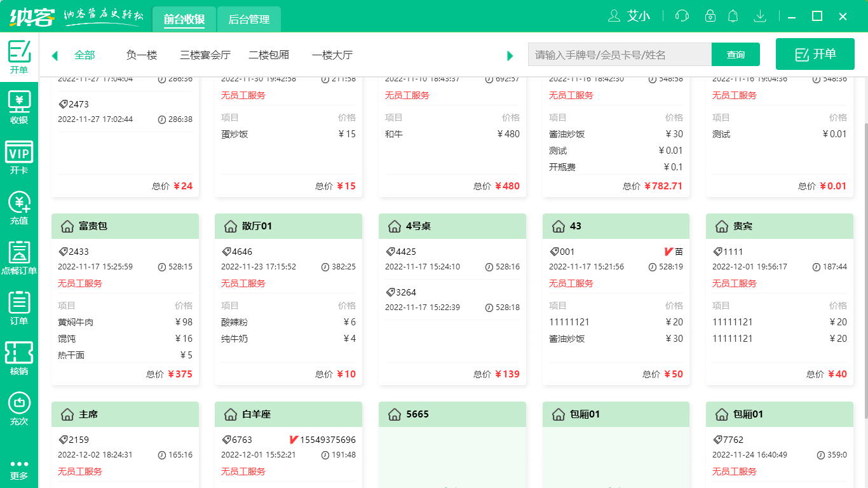Screen dimensions: 868x488
Task: Open the VIP开卡 membership card icon
Action: [x=19, y=156]
